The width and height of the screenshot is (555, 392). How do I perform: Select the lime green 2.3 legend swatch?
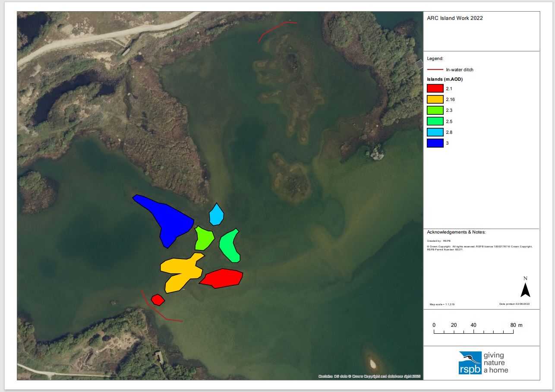435,111
